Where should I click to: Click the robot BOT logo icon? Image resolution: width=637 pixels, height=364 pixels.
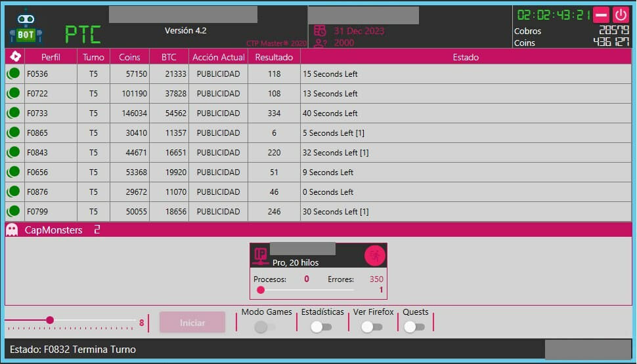(26, 30)
